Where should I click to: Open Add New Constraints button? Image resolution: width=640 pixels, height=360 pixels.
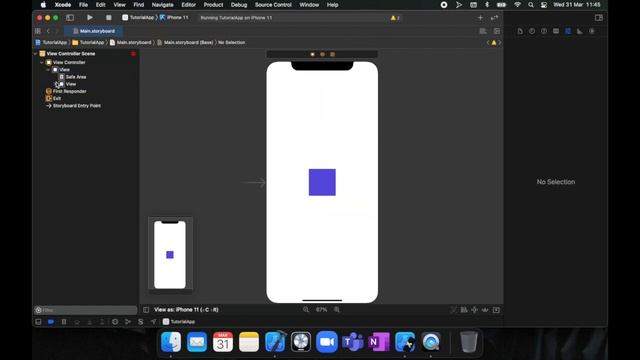[x=474, y=310]
